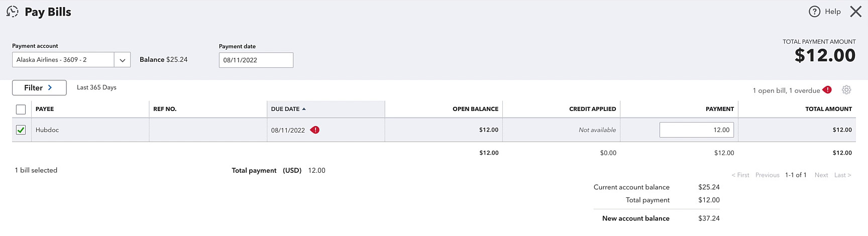This screenshot has height=236, width=868.
Task: Click sort arrow on Due Date column
Action: [304, 109]
